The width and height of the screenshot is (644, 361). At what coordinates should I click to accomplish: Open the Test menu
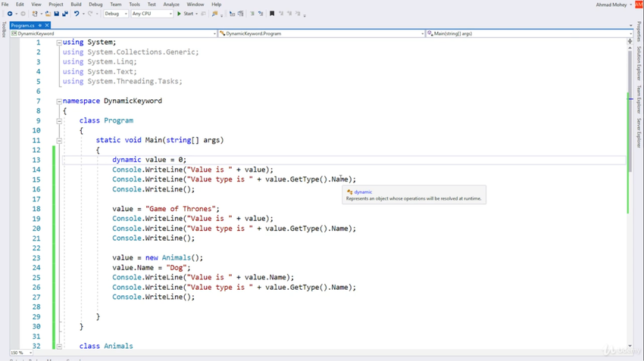tap(152, 4)
